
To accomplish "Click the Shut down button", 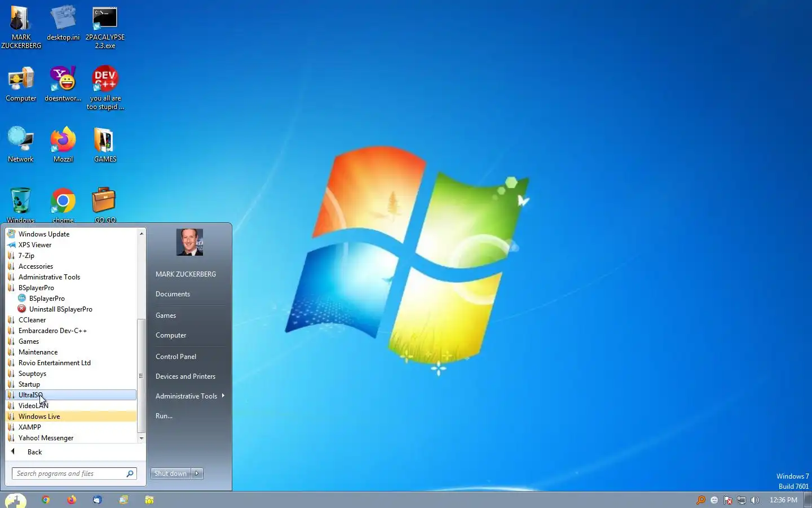I will [x=171, y=474].
